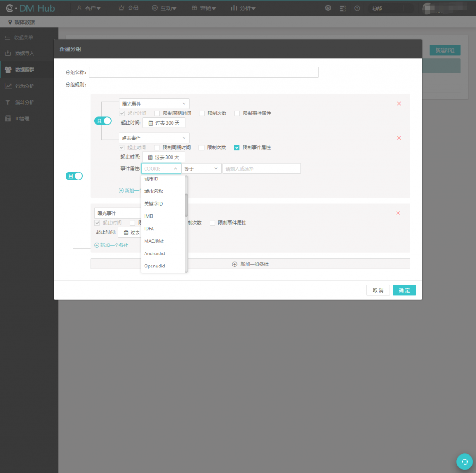Expand the 点击事件 event type dropdown
The image size is (476, 473).
pos(154,138)
